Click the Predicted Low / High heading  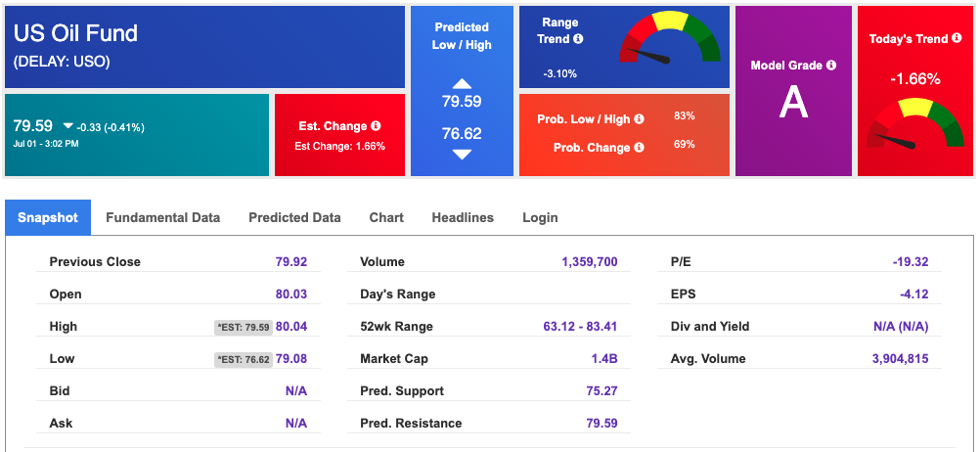pos(462,35)
